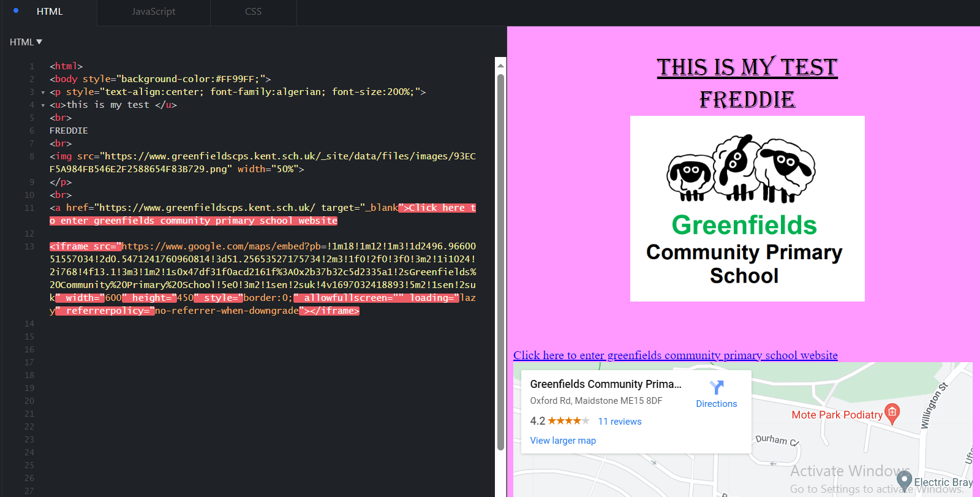Switch to the CSS tab
Viewport: 980px width, 497px height.
point(253,12)
